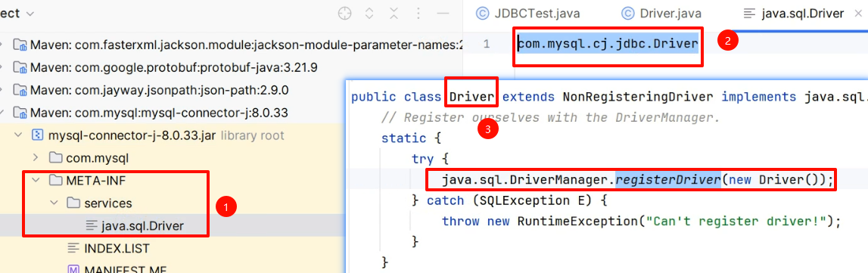
Task: Click the Driver class name in declaration
Action: (471, 98)
